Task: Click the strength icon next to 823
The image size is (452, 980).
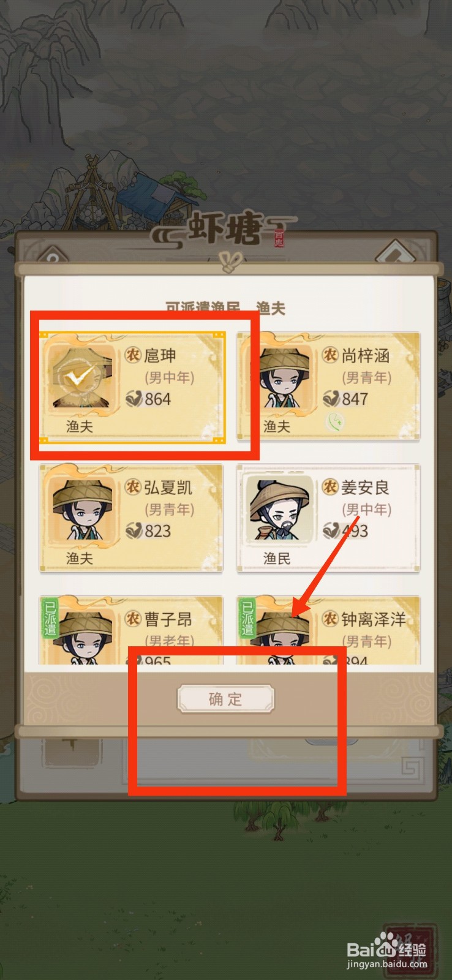Action: pos(134,531)
